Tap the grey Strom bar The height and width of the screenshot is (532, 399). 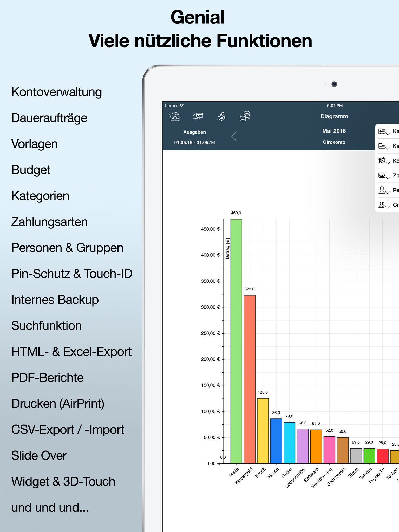pos(356,456)
